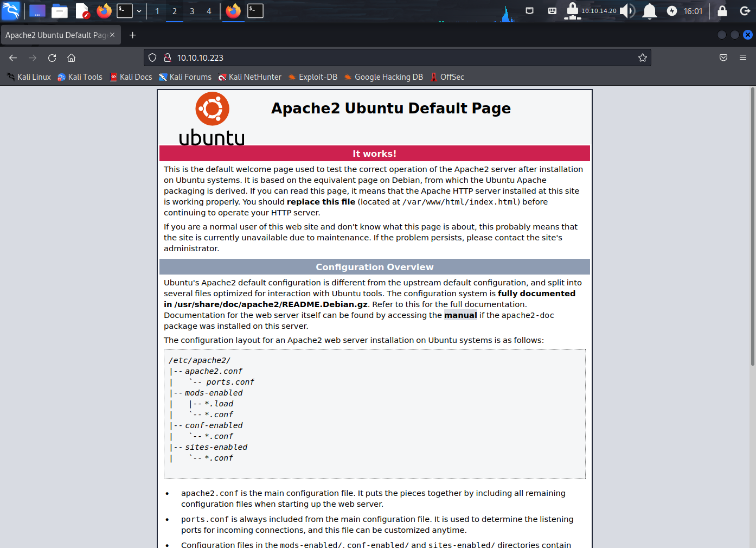
Task: Bookmark this page with the star
Action: [643, 58]
